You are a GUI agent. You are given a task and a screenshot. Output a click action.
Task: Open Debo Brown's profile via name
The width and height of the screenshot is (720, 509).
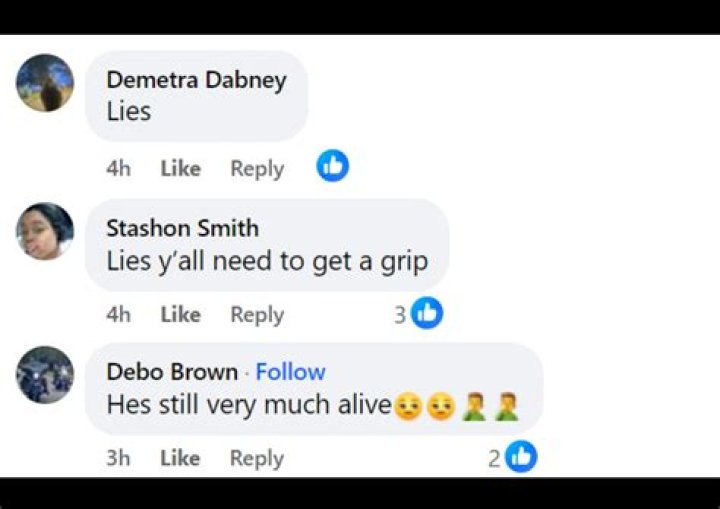tap(172, 372)
